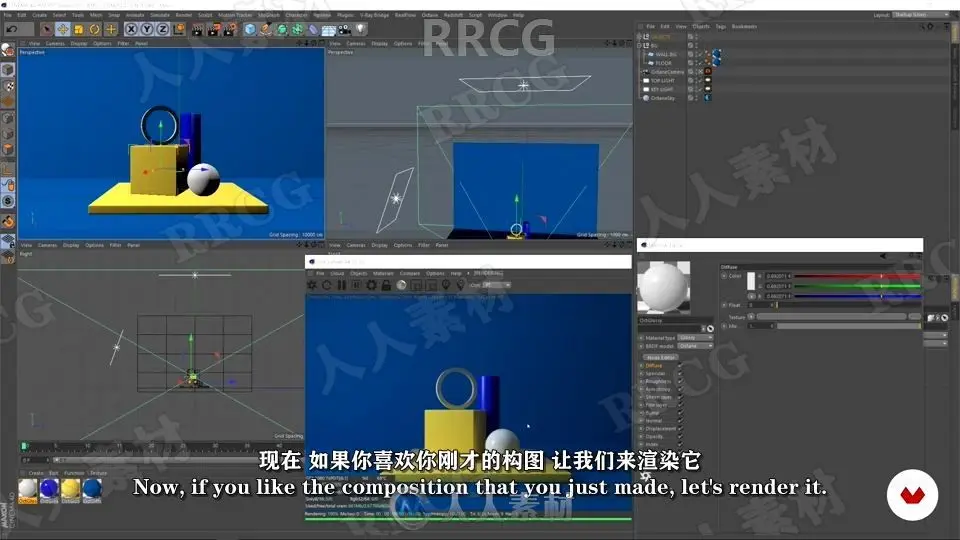Add a Cube primitive object

point(250,29)
